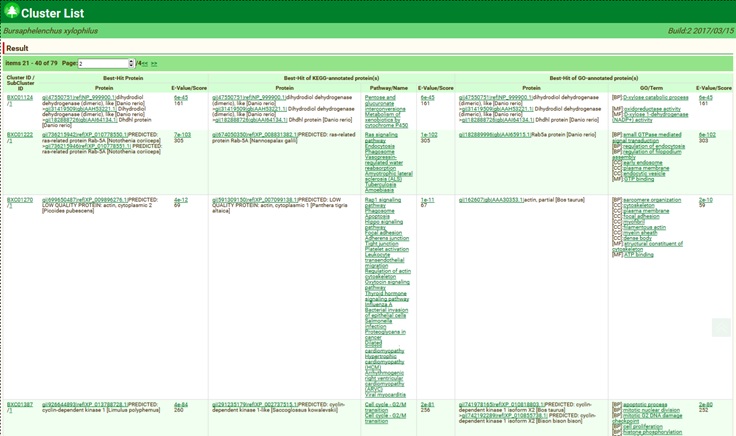736x436 pixels.
Task: Click the scroll-to-top arrow button
Action: (721, 327)
